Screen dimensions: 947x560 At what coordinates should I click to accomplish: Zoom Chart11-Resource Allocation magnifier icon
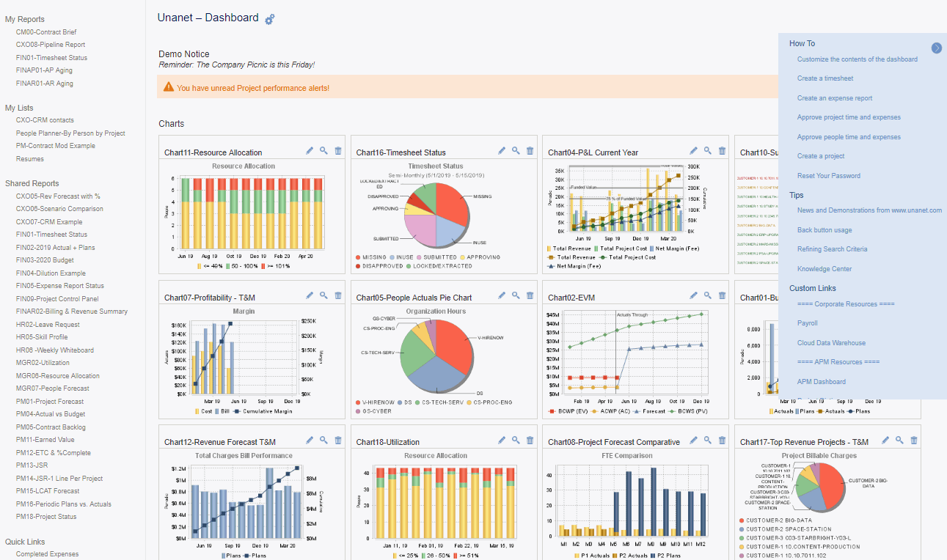pyautogui.click(x=323, y=150)
